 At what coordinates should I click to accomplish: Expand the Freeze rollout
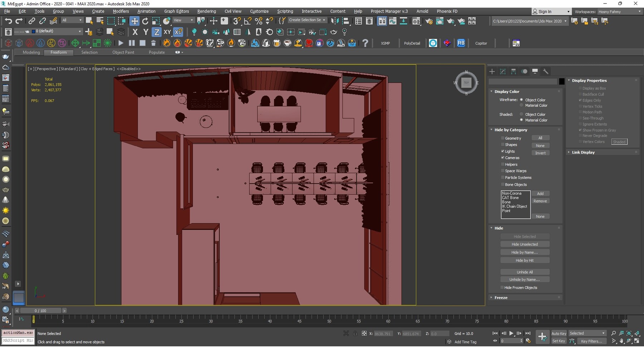click(x=501, y=298)
